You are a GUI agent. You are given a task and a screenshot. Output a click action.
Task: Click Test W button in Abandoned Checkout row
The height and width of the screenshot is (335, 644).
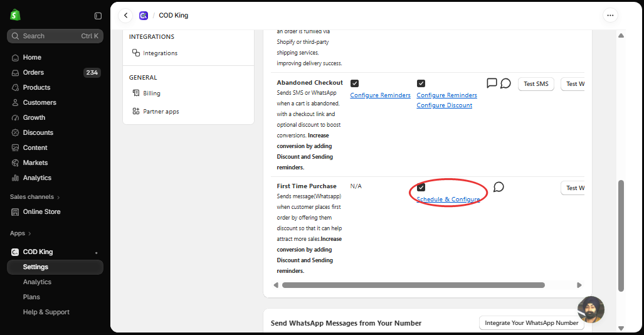tap(573, 84)
